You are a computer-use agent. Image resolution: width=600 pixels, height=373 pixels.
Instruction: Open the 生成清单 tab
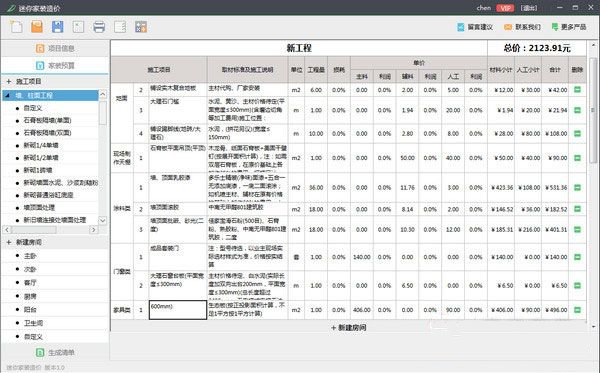point(55,352)
